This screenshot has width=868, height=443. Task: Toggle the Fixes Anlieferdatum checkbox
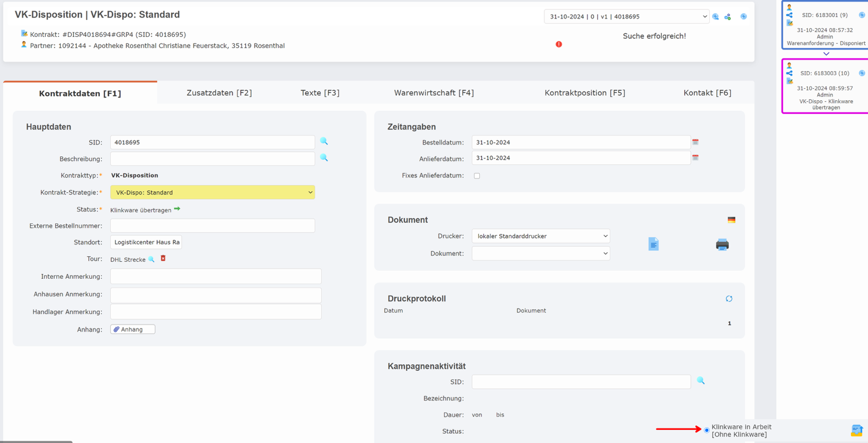[x=477, y=176]
